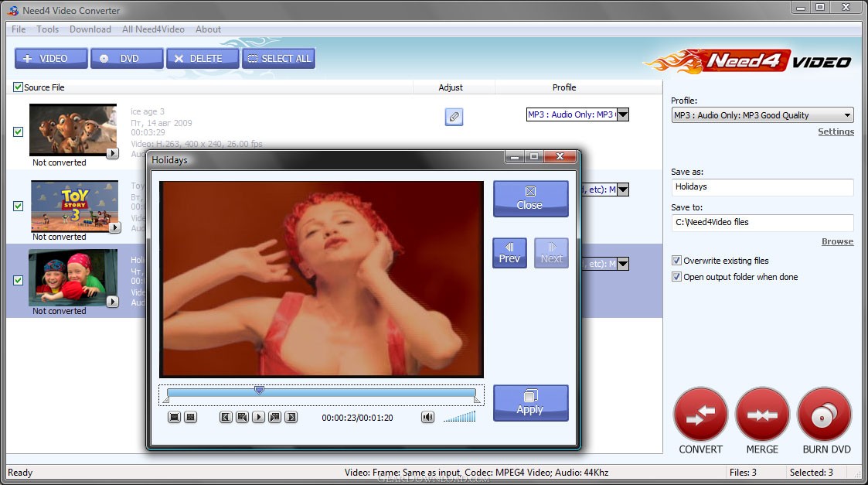Click the full-frame screen icon below the seek bar
This screenshot has height=485, width=868.
pyautogui.click(x=174, y=417)
